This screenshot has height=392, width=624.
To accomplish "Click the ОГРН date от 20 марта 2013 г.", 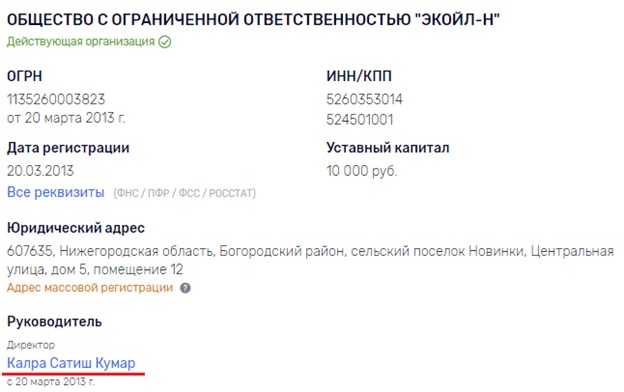I will (x=66, y=118).
